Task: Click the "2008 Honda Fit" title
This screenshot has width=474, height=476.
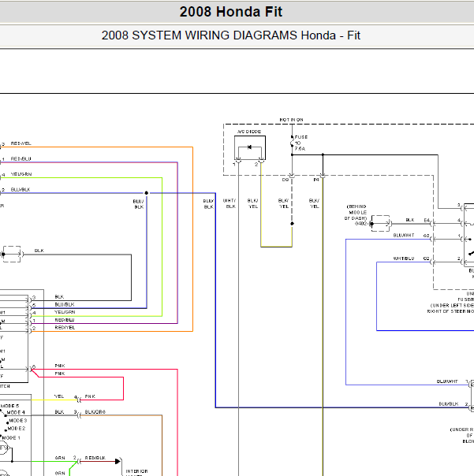Action: point(231,12)
